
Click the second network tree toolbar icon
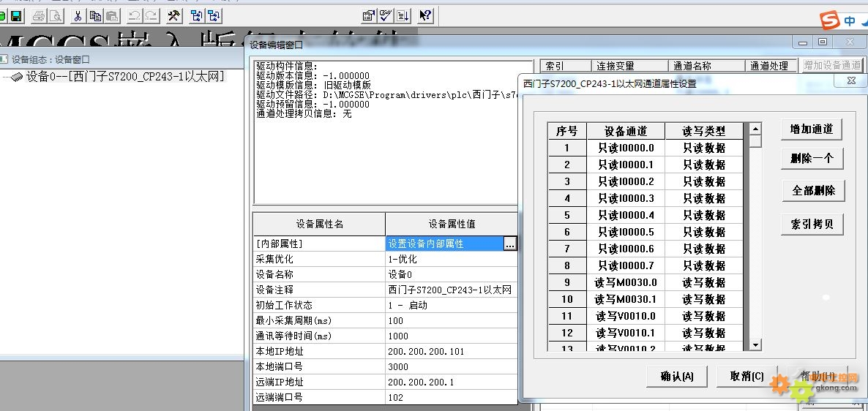[x=214, y=15]
